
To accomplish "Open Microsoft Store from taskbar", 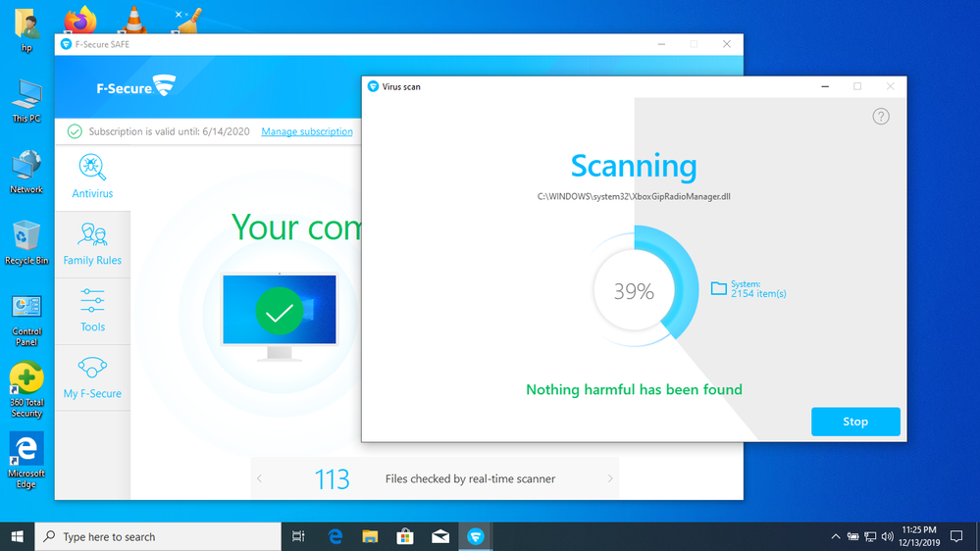I will tap(405, 536).
